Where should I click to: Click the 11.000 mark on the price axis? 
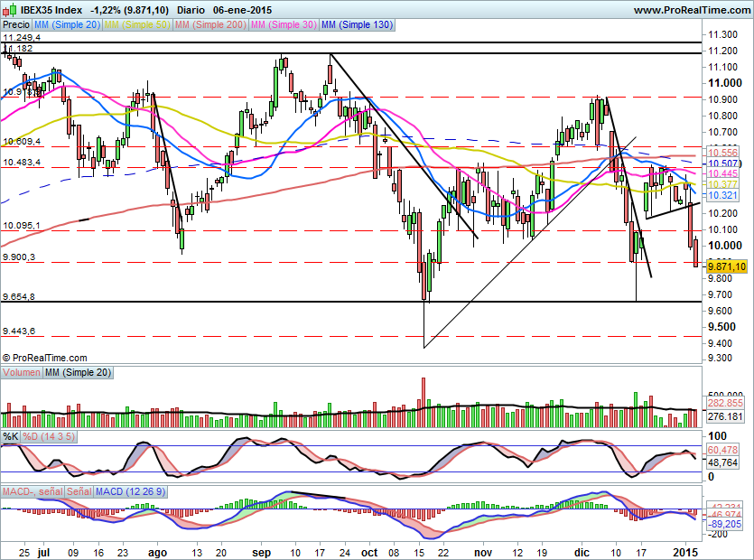point(725,83)
